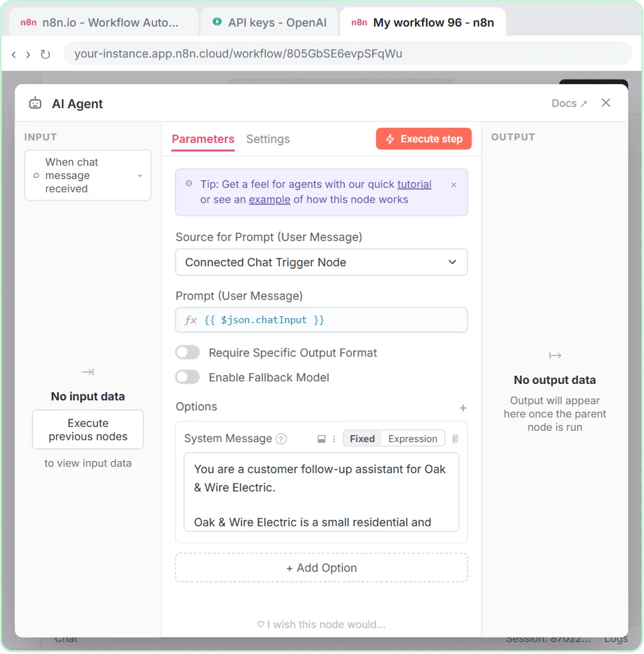Click the info icon in the tip box

tap(189, 184)
